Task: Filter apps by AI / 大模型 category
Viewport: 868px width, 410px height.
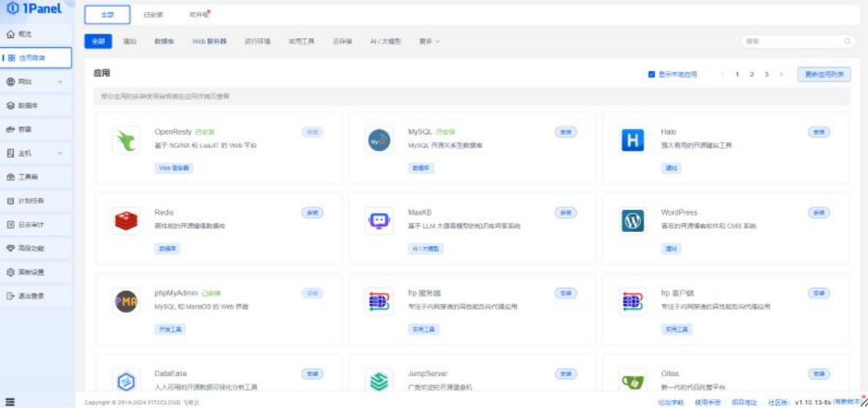Action: tap(385, 42)
